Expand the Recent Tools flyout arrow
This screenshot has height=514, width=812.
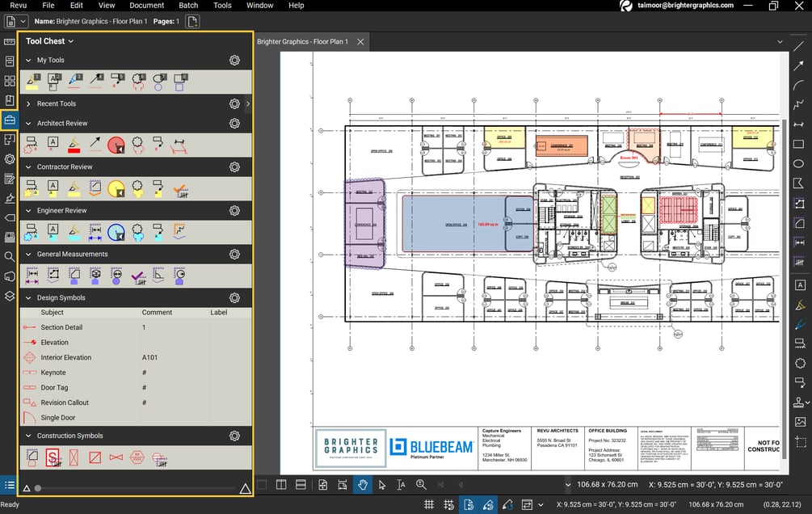pos(248,103)
